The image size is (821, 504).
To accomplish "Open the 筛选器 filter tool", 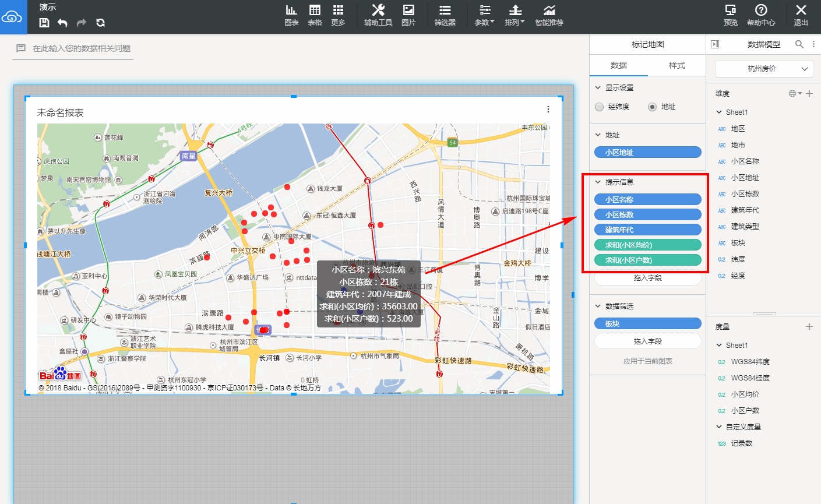I will click(x=445, y=15).
